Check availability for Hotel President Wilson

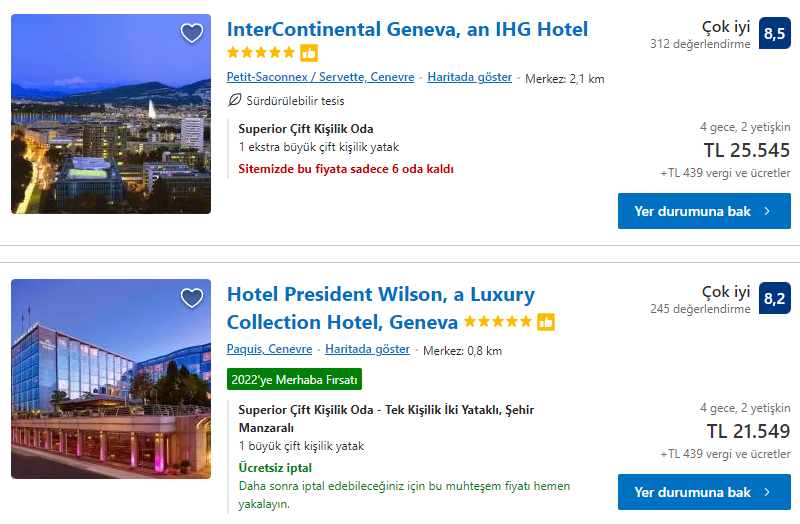(x=704, y=492)
